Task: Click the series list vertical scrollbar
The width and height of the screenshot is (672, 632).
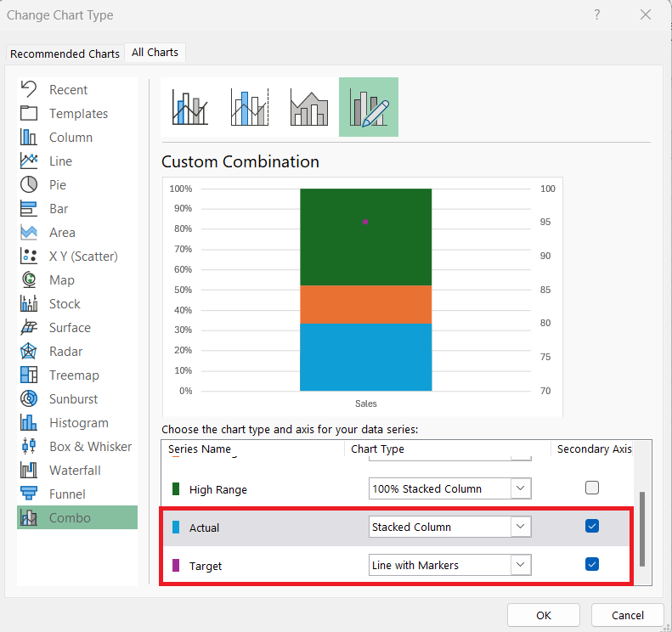Action: 642,529
